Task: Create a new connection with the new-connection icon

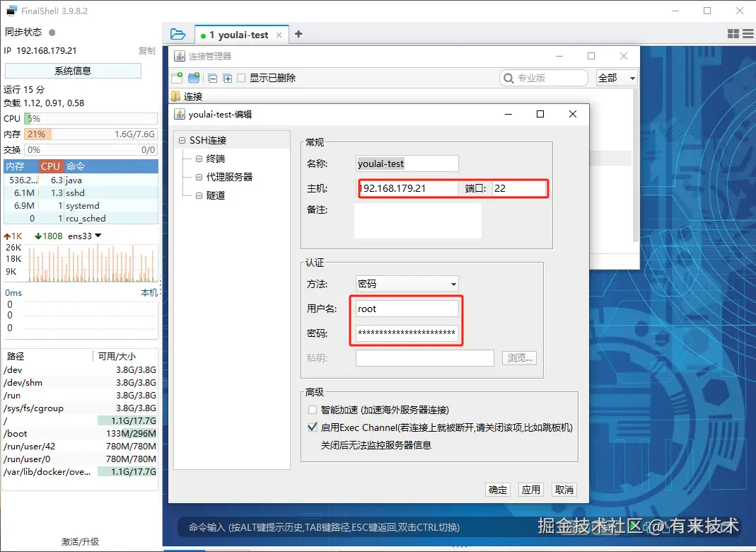Action: (x=177, y=78)
